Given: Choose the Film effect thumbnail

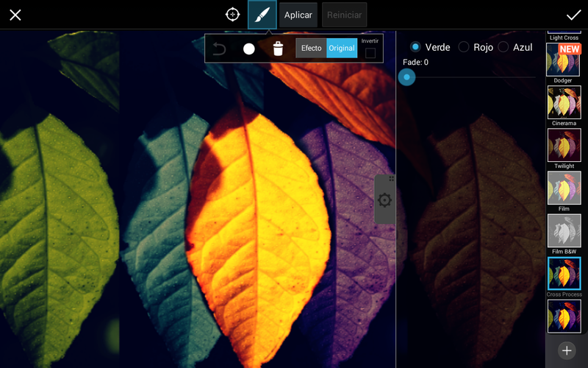Looking at the screenshot, I should [x=564, y=188].
